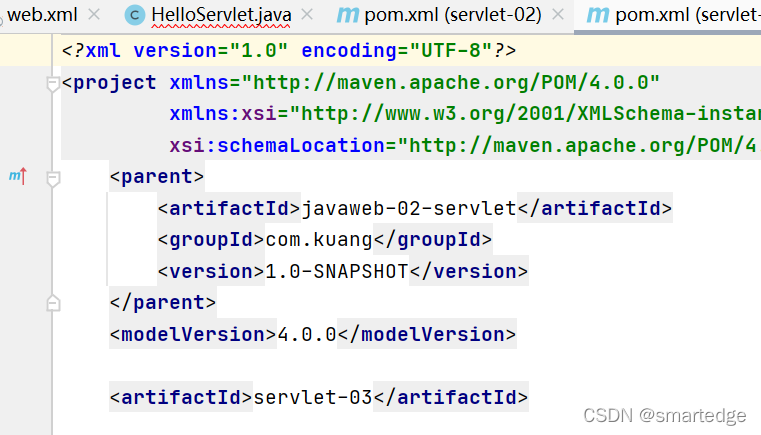Image resolution: width=761 pixels, height=435 pixels.
Task: Click the 1.0-SNAPSHOT version value
Action: pos(337,271)
